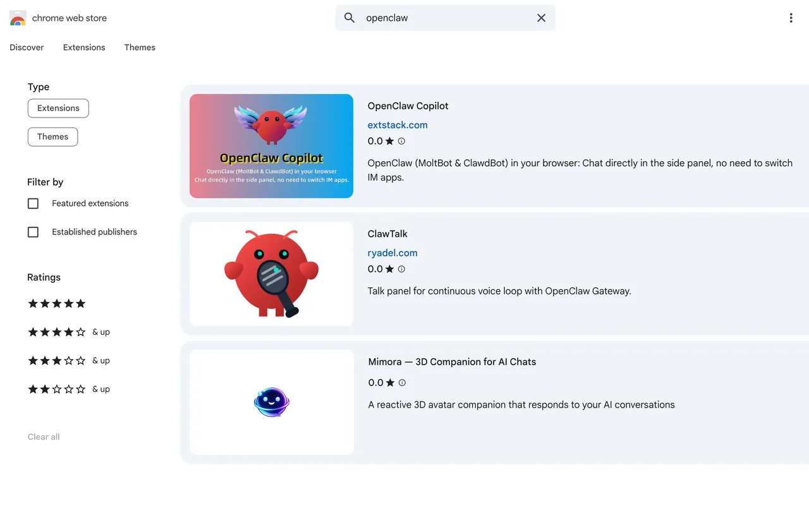Filter by 2 stars & up
The image size is (809, 532).
[x=68, y=389]
